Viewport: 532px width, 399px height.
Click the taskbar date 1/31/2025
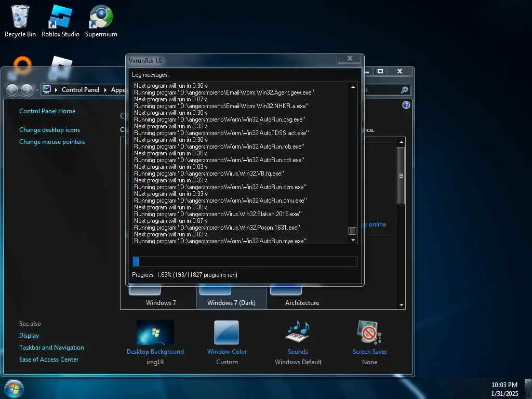click(504, 394)
